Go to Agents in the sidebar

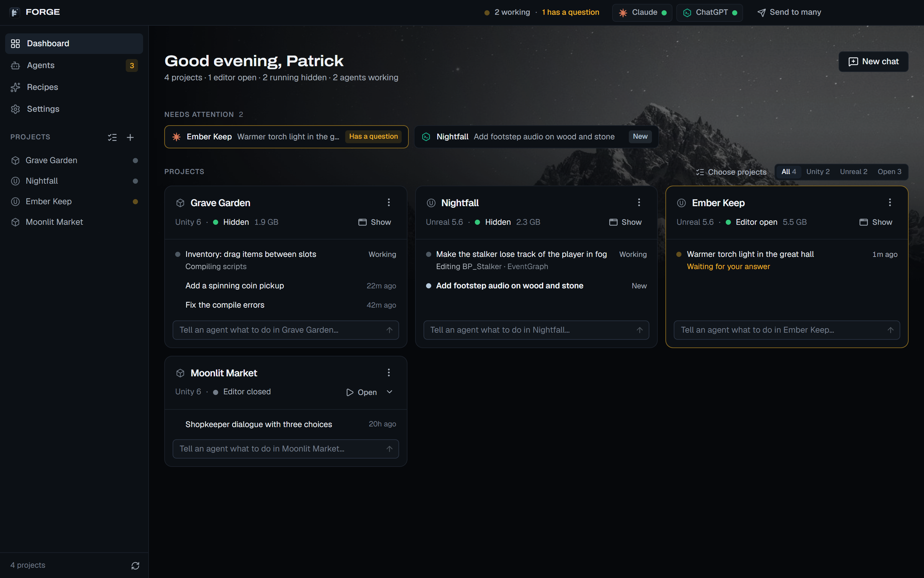coord(74,66)
